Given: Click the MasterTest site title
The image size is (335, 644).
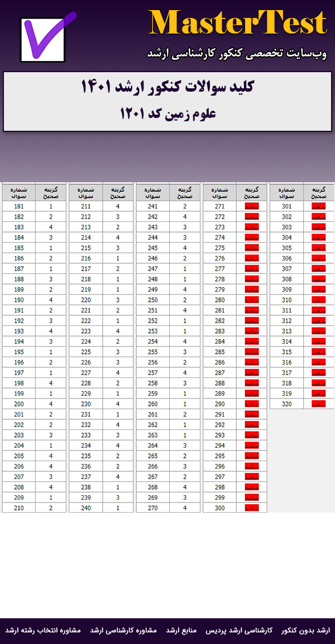Looking at the screenshot, I should pyautogui.click(x=237, y=23).
